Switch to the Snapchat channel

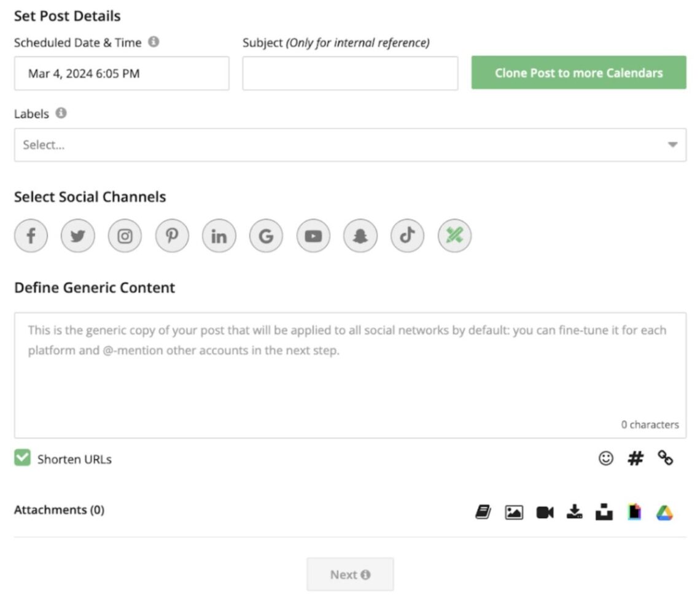(x=360, y=235)
